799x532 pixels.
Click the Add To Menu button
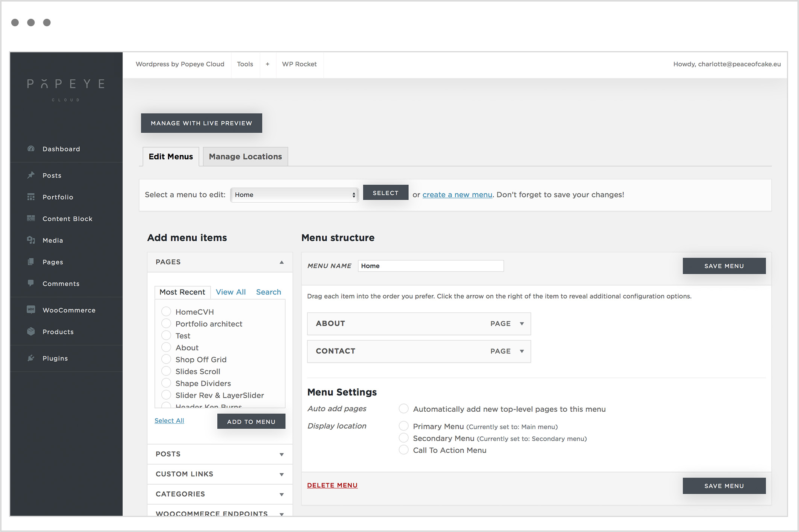point(251,421)
